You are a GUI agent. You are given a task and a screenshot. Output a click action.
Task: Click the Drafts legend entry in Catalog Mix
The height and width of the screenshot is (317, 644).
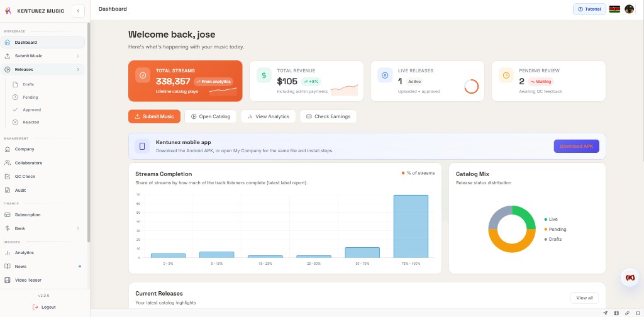(553, 239)
